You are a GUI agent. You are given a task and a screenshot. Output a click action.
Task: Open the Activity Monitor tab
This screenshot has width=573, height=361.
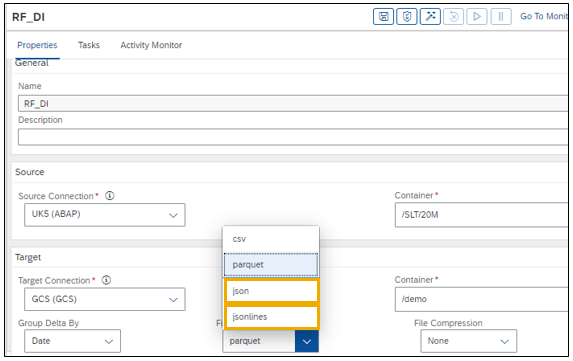click(151, 45)
